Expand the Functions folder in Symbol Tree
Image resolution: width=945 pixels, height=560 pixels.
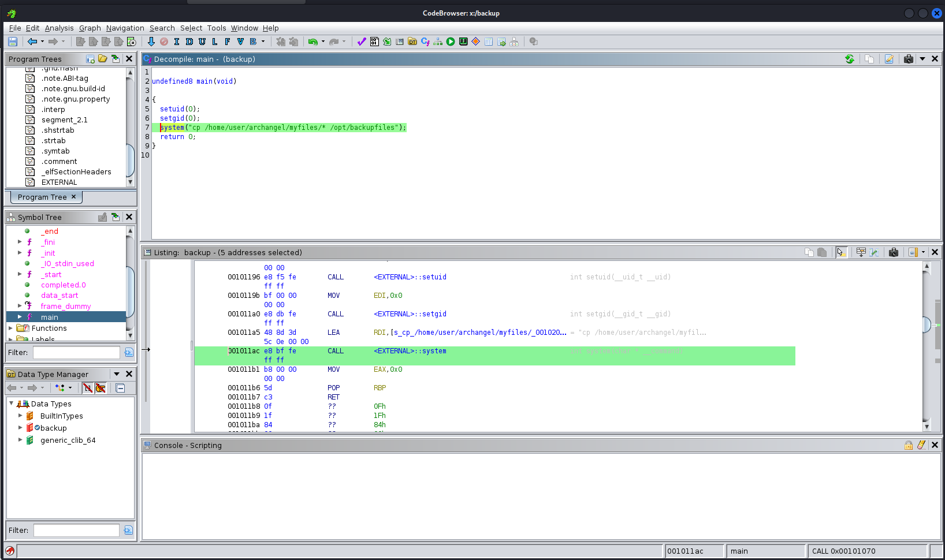pos(10,328)
